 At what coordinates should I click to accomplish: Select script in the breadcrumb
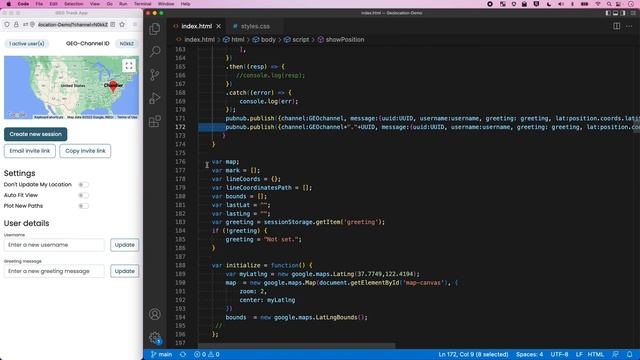coord(297,40)
